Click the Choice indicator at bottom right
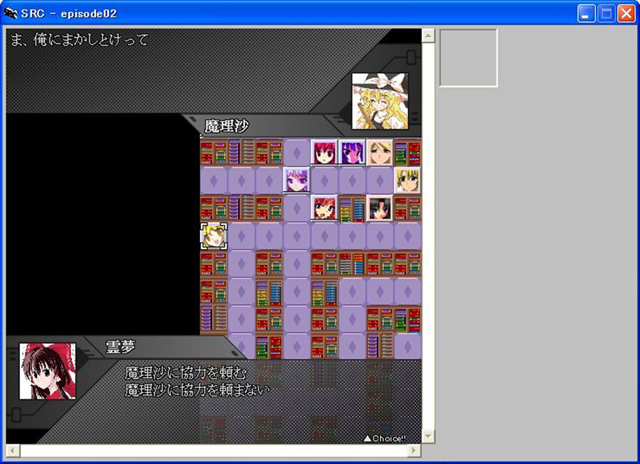The image size is (640, 464). (384, 438)
